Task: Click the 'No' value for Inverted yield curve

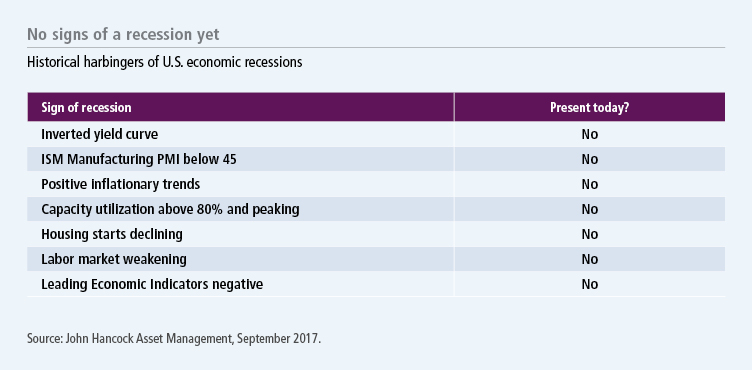Action: 589,134
